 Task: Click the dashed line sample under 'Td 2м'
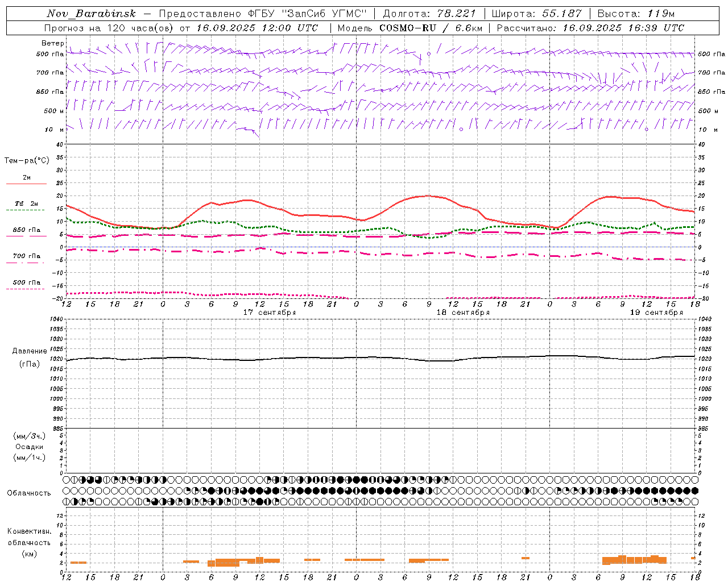[25, 210]
